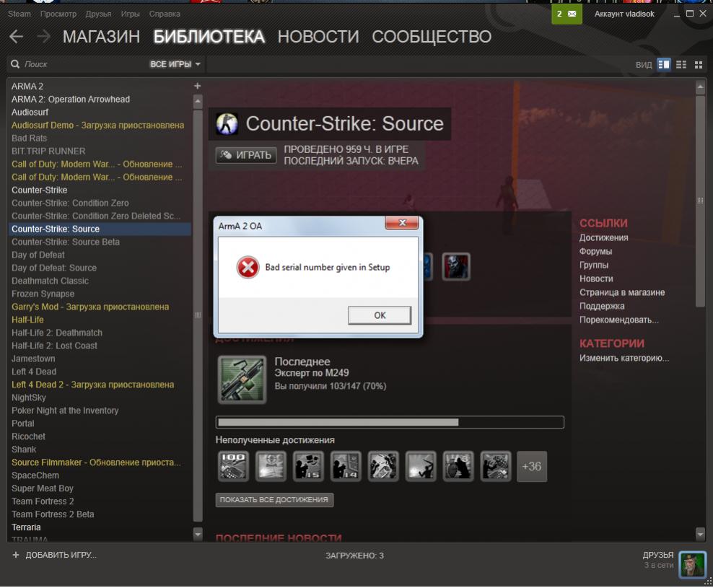This screenshot has width=713, height=588.
Task: Select Garry's Mod in the game list
Action: [x=100, y=307]
